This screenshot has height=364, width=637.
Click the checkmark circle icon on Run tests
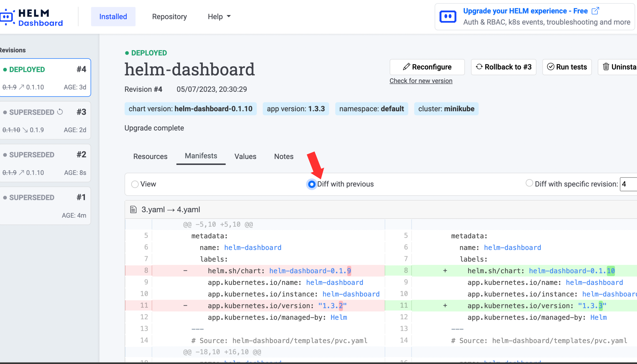click(x=550, y=67)
